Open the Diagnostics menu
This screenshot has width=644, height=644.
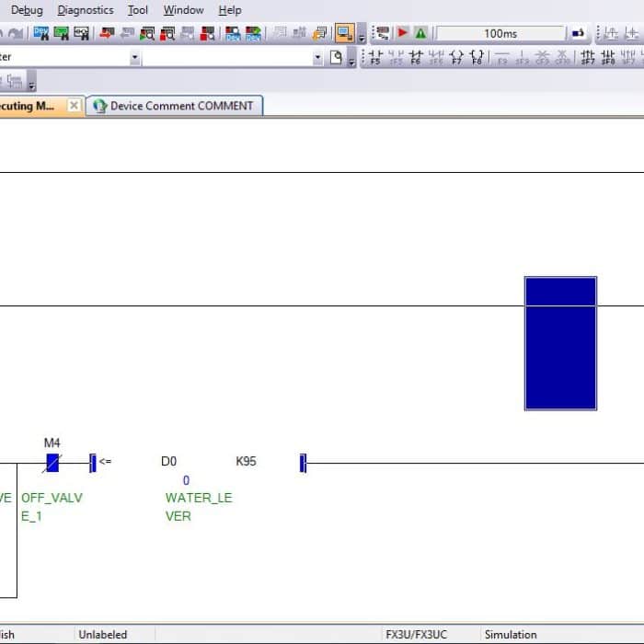(x=86, y=10)
